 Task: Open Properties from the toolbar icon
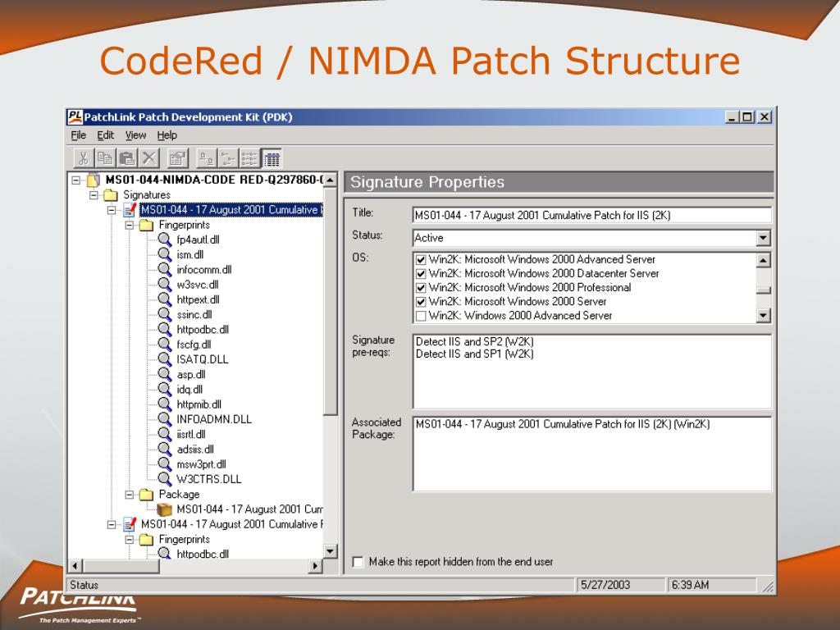tap(177, 158)
